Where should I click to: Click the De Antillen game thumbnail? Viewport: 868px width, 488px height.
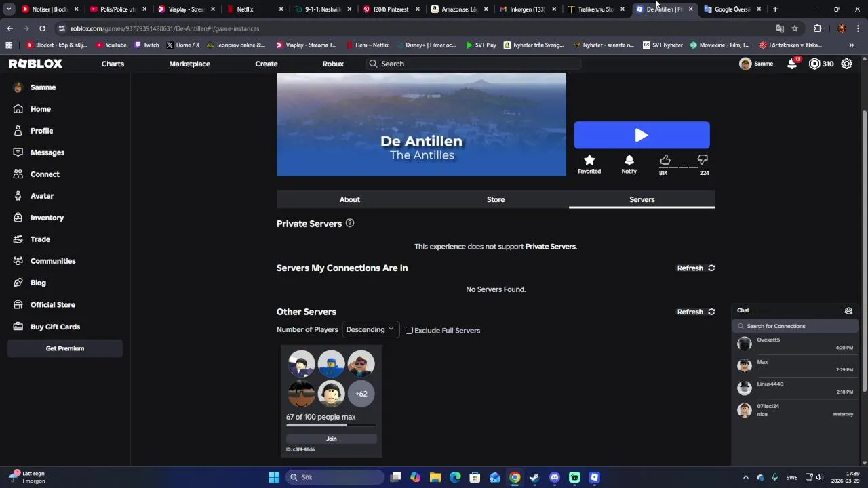421,124
